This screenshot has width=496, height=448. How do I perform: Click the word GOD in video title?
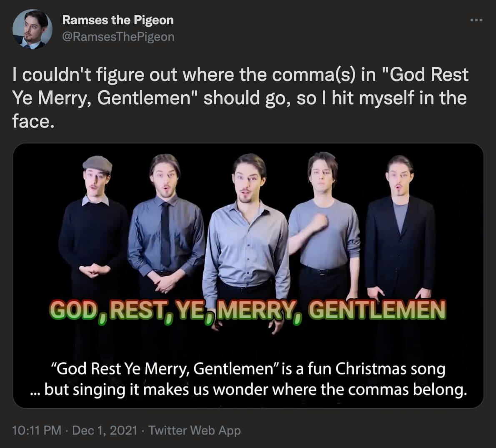(73, 310)
